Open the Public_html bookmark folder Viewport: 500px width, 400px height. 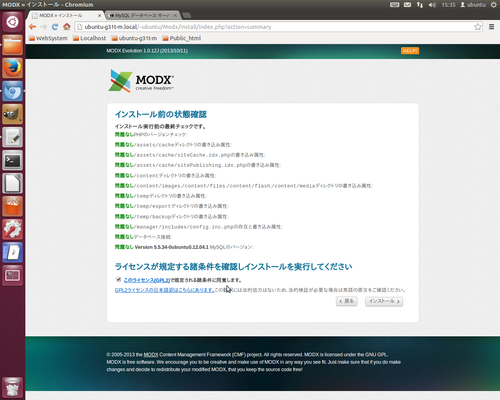(182, 38)
